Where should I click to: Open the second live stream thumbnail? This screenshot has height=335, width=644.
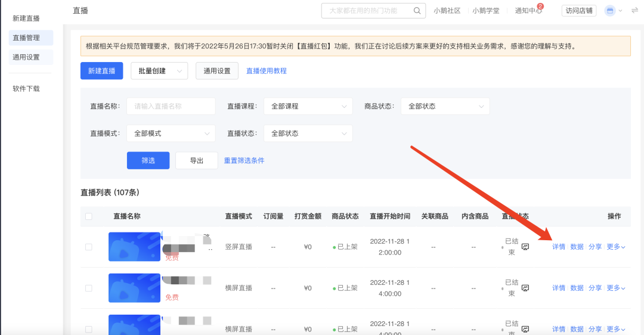134,288
